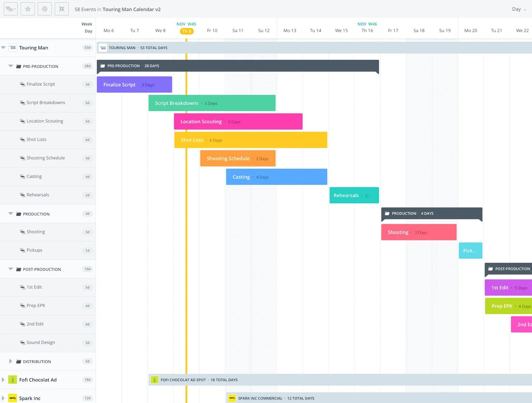The height and width of the screenshot is (403, 532).
Task: Expand the Fofi Chocolat Ad project
Action: point(3,380)
